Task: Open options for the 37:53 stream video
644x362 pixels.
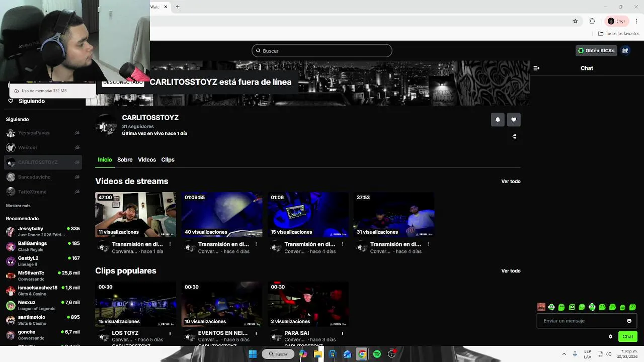Action: coord(428,244)
